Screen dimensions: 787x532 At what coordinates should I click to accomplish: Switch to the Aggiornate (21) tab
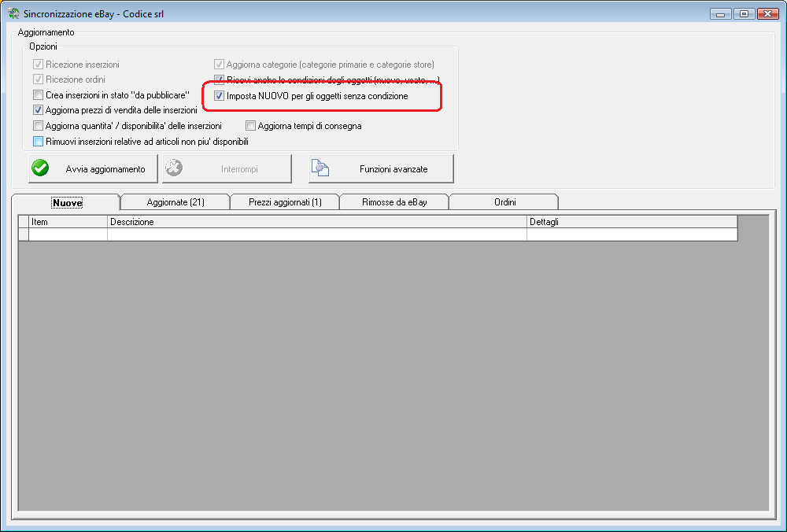[176, 202]
